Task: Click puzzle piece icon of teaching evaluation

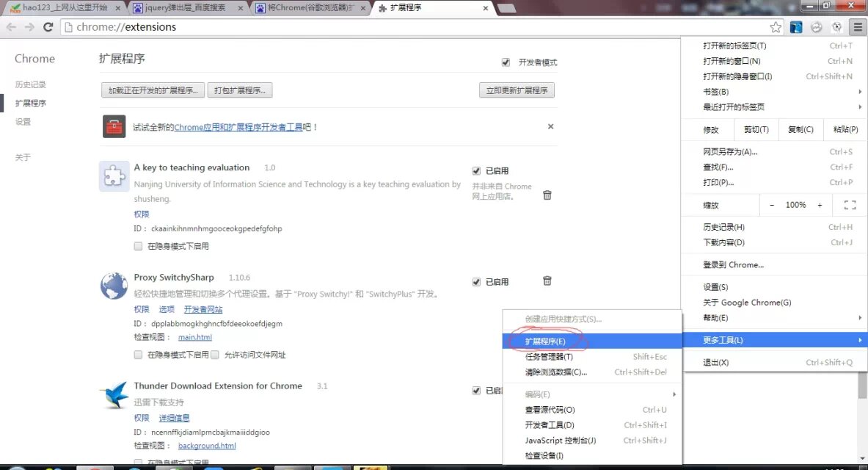Action: click(x=114, y=176)
